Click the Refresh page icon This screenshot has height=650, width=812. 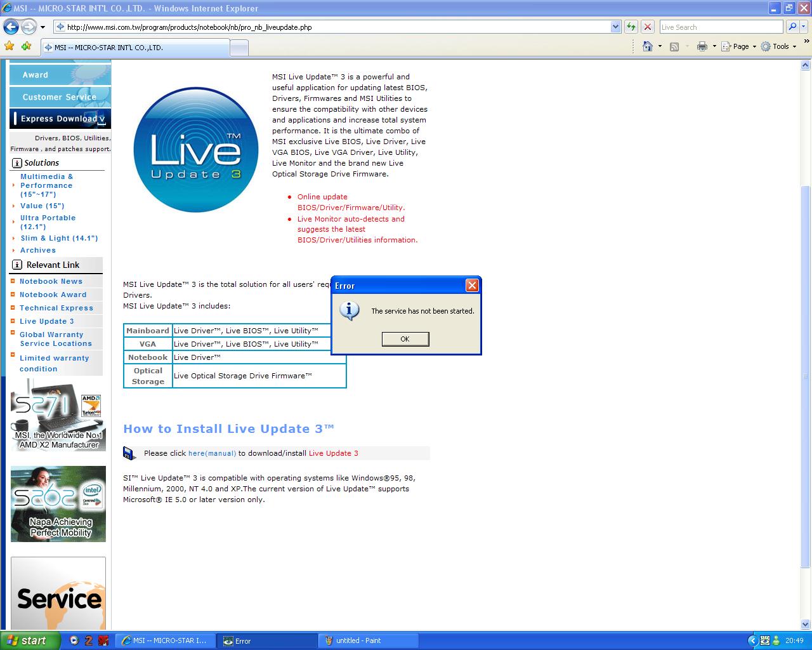pos(631,27)
